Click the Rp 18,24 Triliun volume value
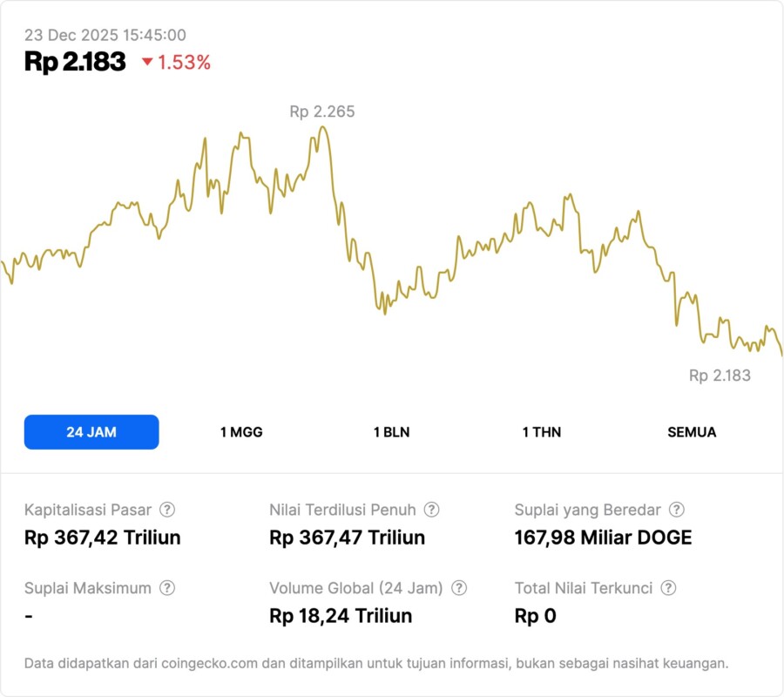 click(341, 616)
